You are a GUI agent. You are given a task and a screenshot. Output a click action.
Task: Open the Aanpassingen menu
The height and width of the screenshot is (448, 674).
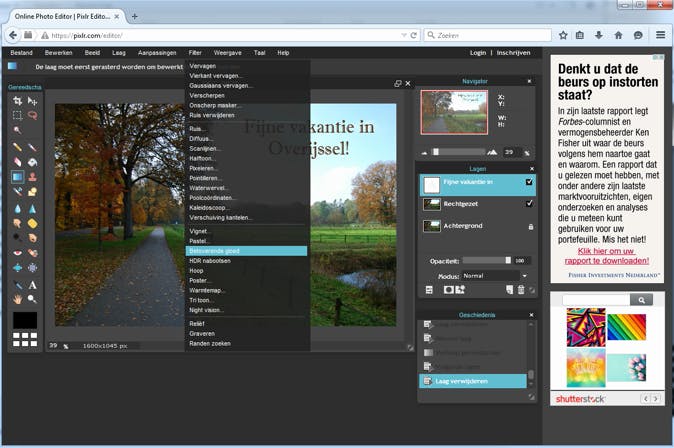157,52
